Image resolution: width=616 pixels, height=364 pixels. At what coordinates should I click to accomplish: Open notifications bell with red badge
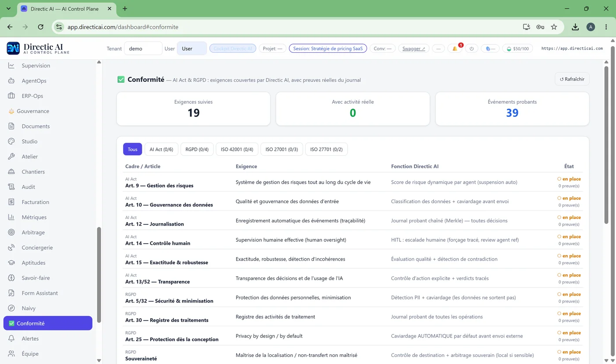455,48
